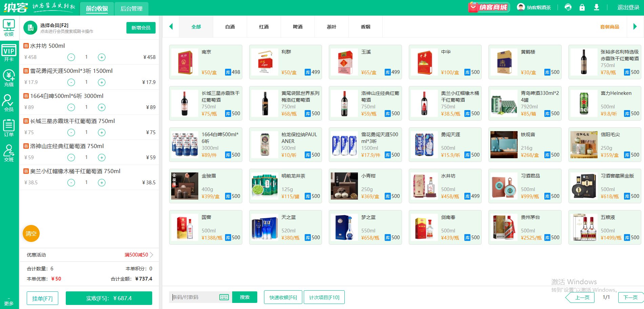Add 柏龙保拉纳PAULANER product card
644x309 pixels.
tap(285, 145)
